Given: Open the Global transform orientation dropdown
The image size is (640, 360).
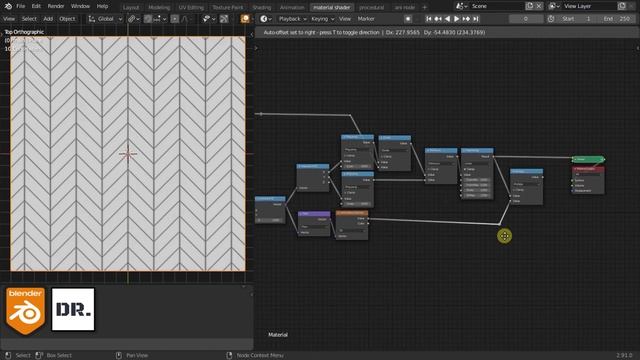Looking at the screenshot, I should pyautogui.click(x=105, y=19).
